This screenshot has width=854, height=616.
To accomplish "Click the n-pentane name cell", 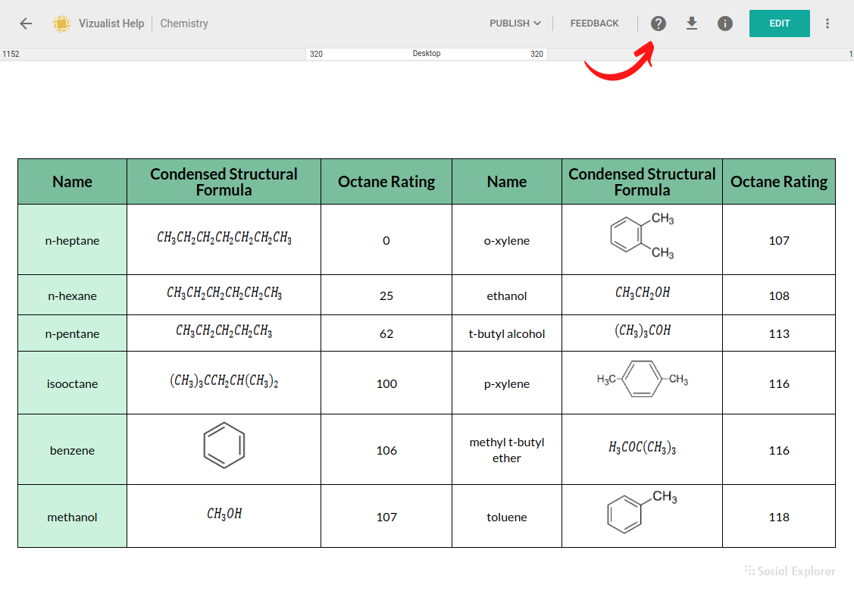I will pyautogui.click(x=73, y=333).
